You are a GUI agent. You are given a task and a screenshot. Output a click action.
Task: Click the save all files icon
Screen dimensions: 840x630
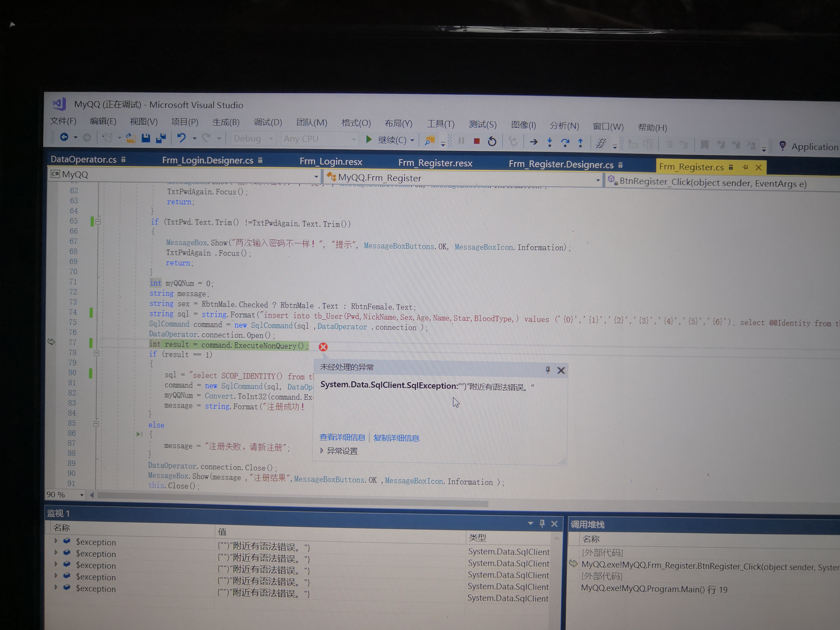(161, 138)
